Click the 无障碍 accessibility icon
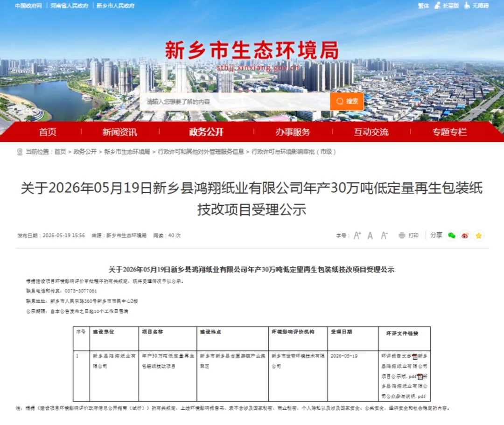Image resolution: width=504 pixels, height=425 pixels. coord(467,6)
